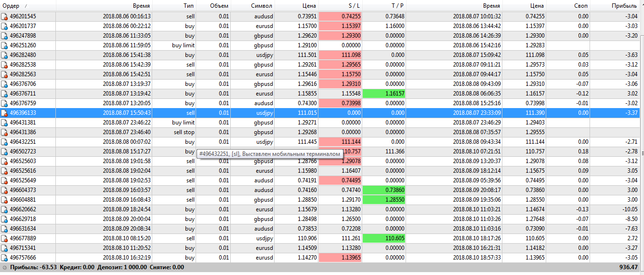This screenshot has height=275, width=644.
Task: Click red stop loss cell 1.13965
Action: tap(341, 258)
